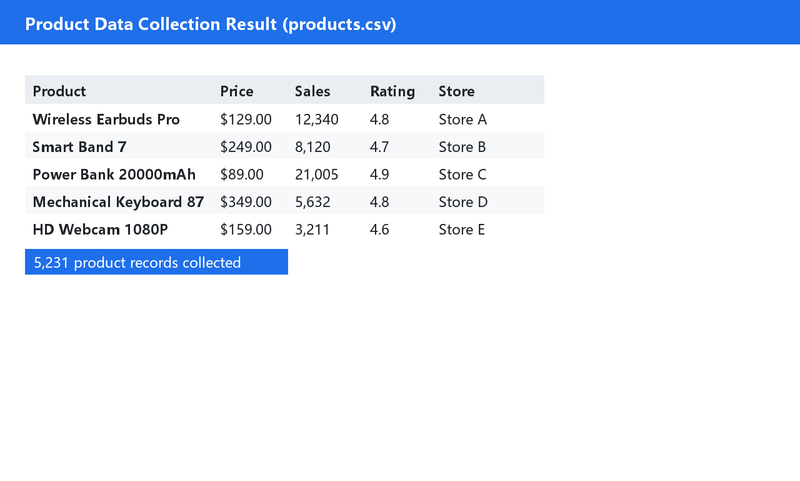The width and height of the screenshot is (800, 481).
Task: Click the Rating column header
Action: click(x=392, y=91)
